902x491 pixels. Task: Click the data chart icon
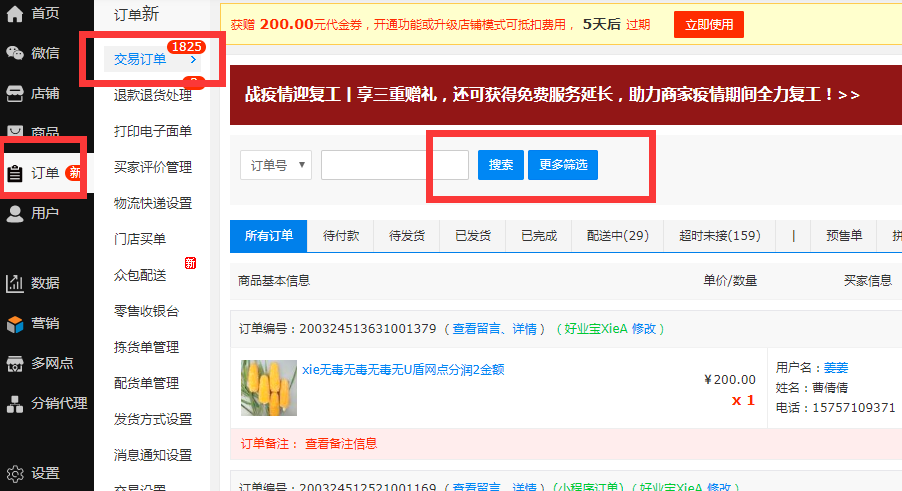coord(15,283)
